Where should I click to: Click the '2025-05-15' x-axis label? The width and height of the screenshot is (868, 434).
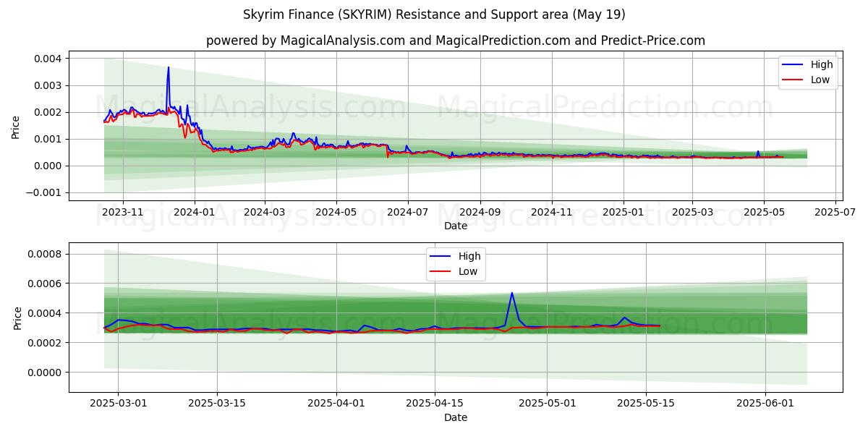[646, 405]
